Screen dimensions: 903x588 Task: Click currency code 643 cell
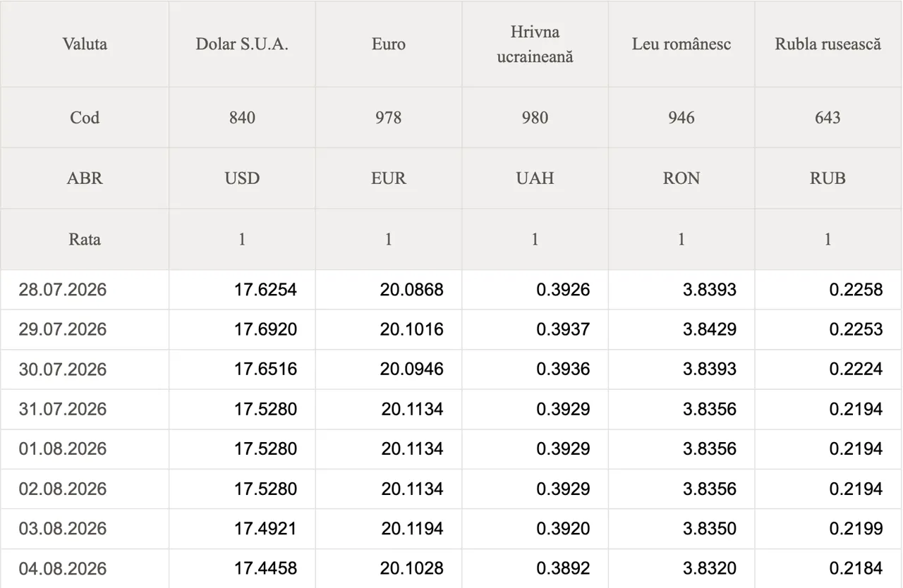pos(828,118)
